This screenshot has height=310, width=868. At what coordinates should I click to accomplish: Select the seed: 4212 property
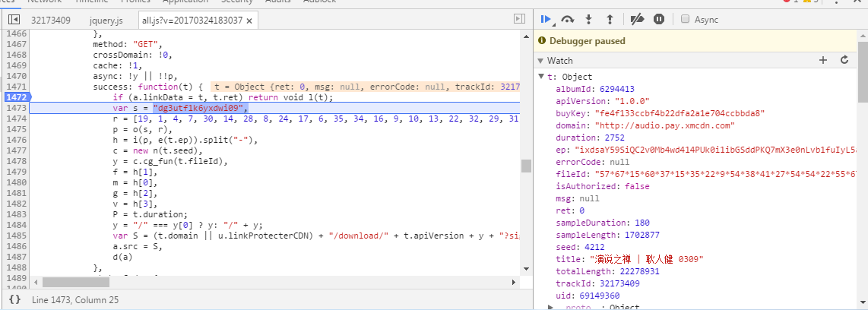pyautogui.click(x=580, y=248)
